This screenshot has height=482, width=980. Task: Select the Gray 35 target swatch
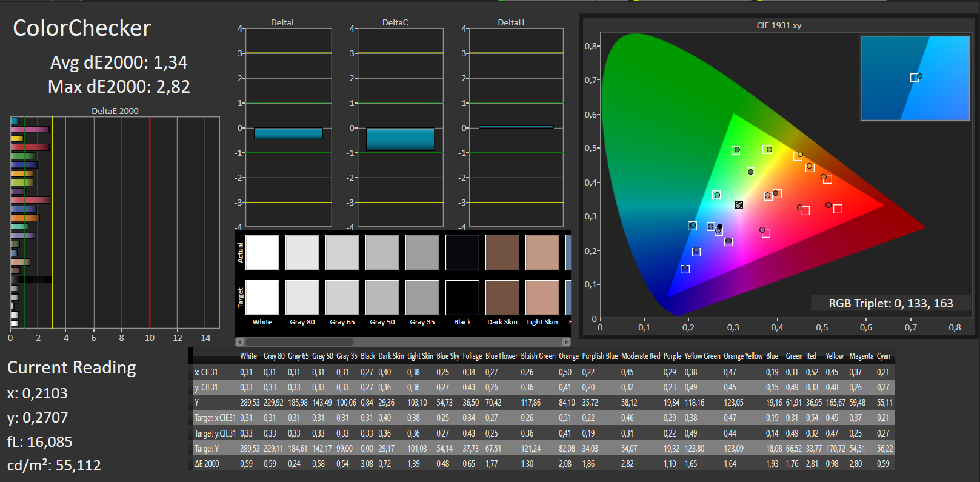click(422, 298)
